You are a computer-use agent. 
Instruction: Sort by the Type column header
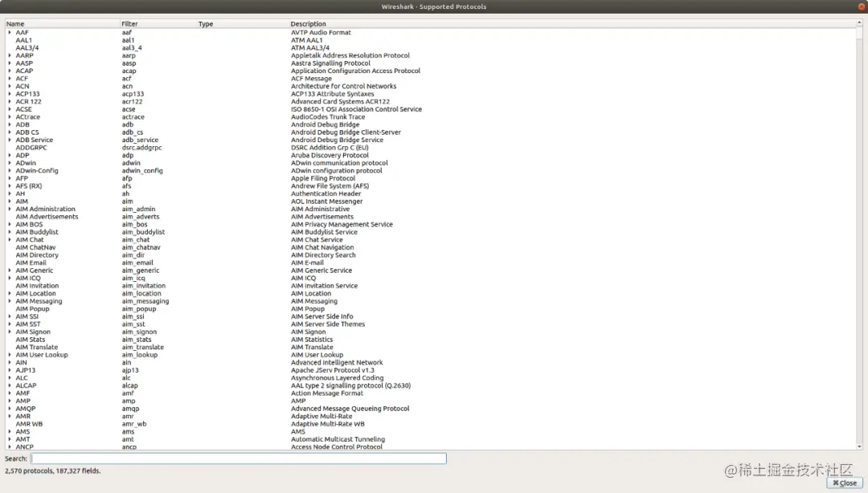[x=243, y=24]
